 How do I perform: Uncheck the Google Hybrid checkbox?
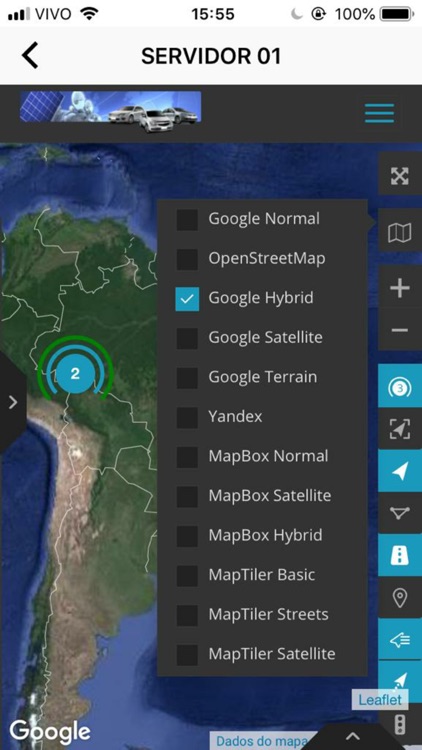187,299
